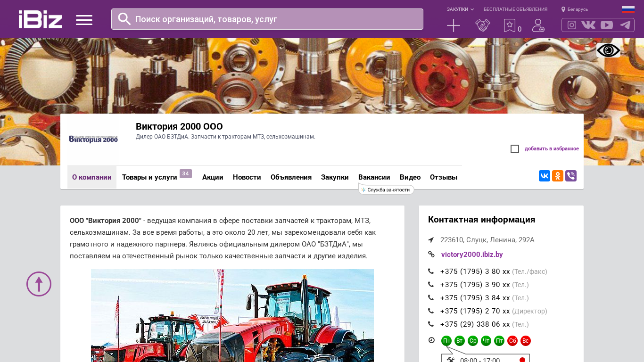Focus the organization search field
The width and height of the screenshot is (644, 362).
pos(267,19)
